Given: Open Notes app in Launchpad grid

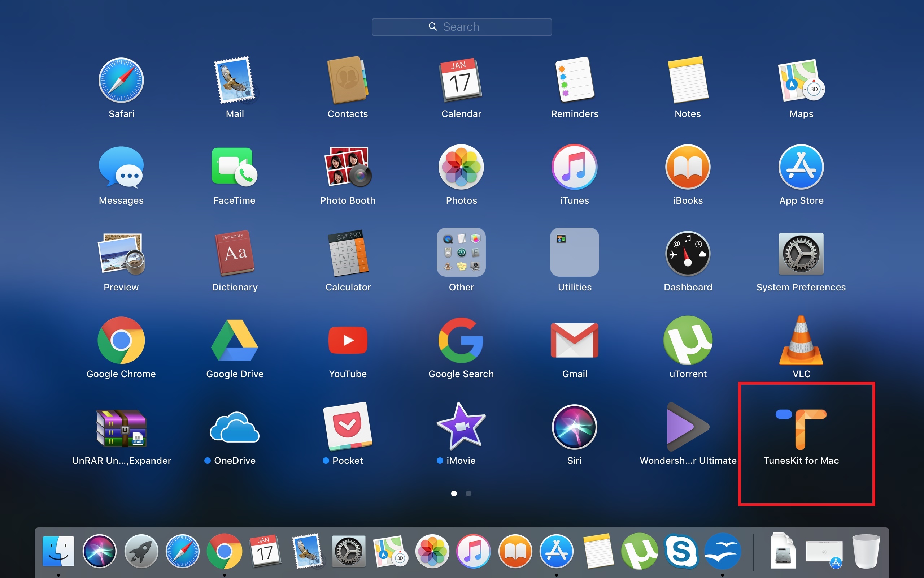Looking at the screenshot, I should click(688, 80).
